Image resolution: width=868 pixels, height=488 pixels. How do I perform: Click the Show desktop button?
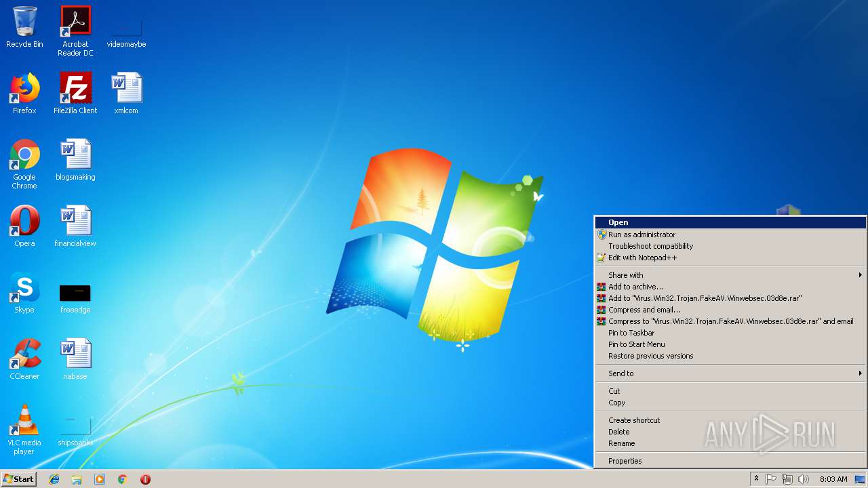tap(860, 479)
